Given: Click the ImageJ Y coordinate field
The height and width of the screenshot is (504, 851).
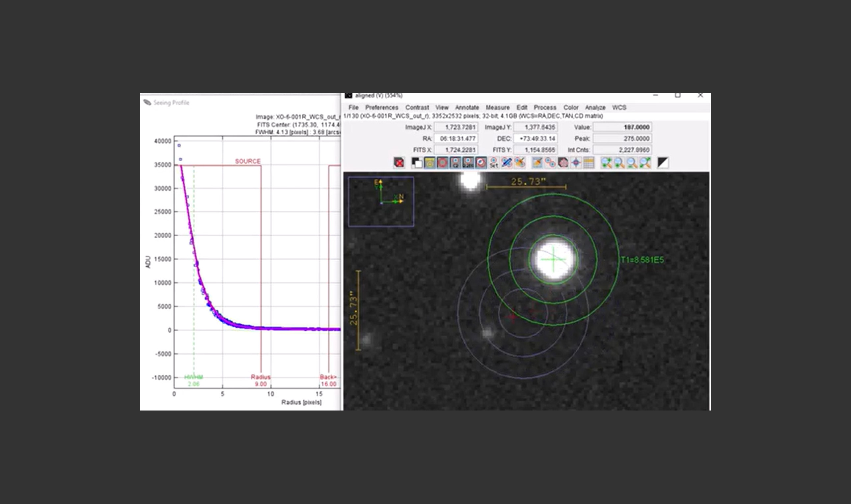Looking at the screenshot, I should click(x=535, y=127).
